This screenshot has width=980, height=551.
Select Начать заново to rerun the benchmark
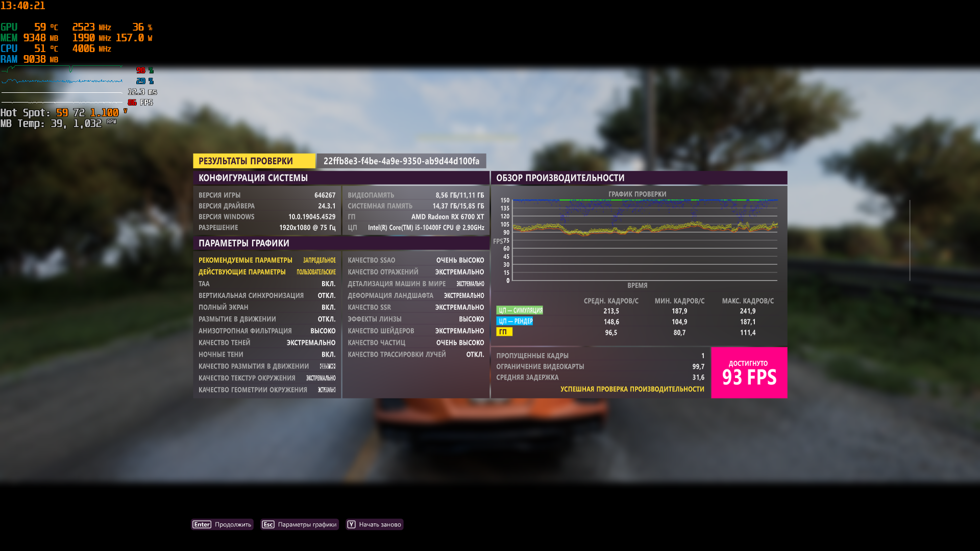380,524
